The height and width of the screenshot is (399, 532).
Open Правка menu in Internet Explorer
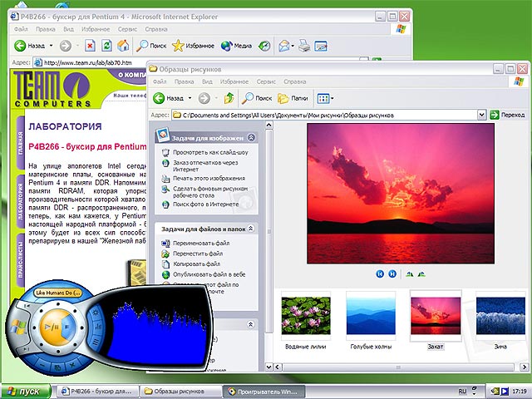point(45,28)
